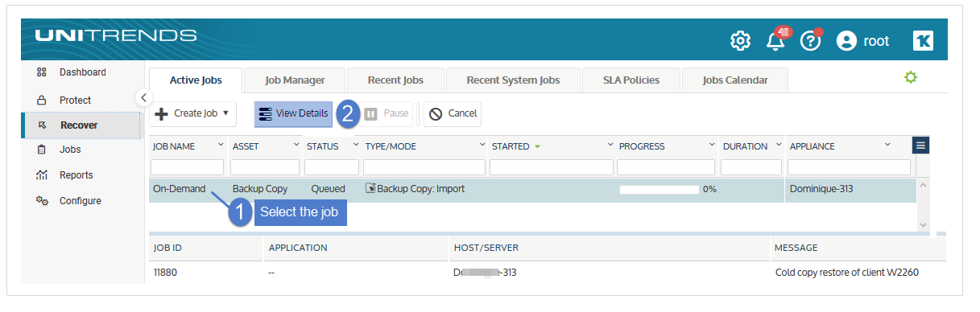980x312 pixels.
Task: Click the Unitrends logo
Action: click(x=115, y=35)
